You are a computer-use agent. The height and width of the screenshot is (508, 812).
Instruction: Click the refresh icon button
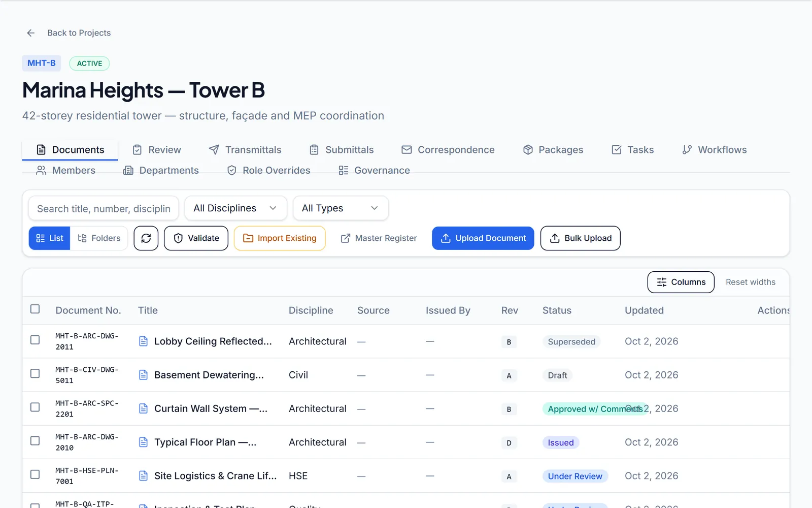coord(146,238)
